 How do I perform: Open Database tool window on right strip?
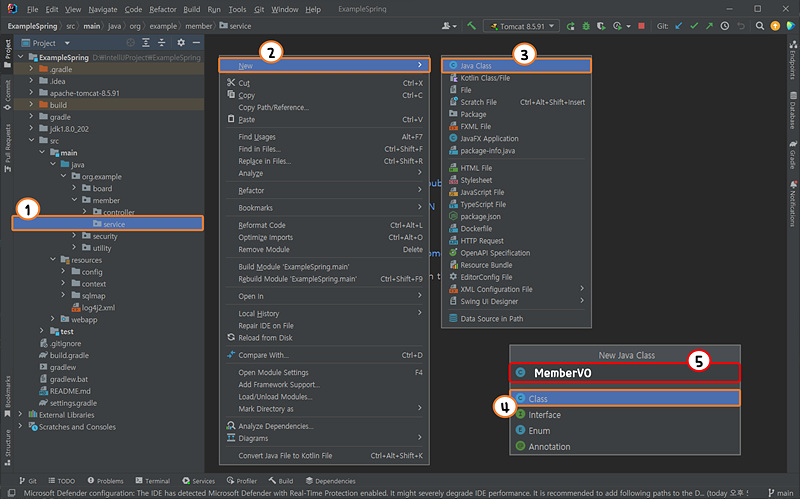tap(793, 111)
